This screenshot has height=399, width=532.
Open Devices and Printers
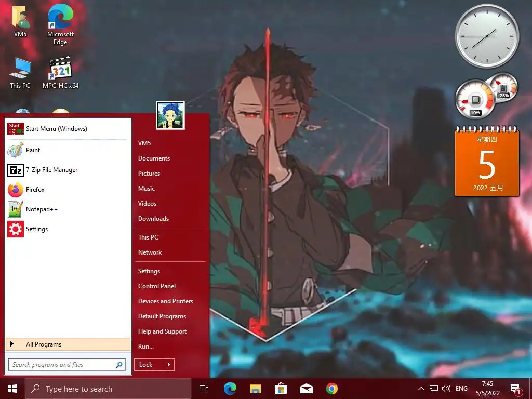(166, 301)
